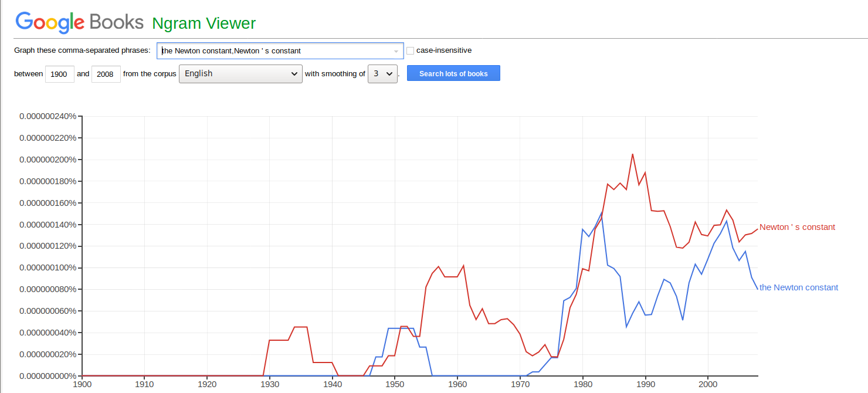Click the Books wordmark beside Google

point(117,22)
